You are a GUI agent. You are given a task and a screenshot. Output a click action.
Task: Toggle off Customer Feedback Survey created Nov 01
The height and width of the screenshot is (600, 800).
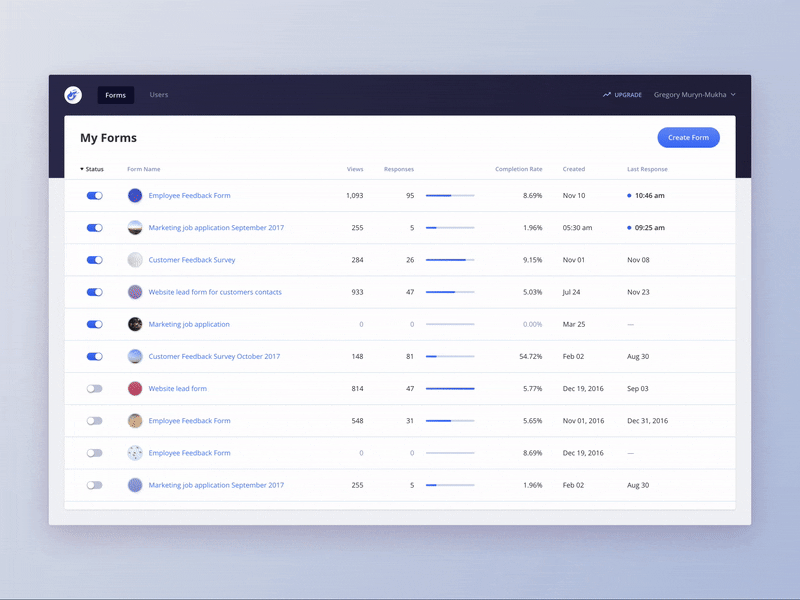(x=94, y=260)
